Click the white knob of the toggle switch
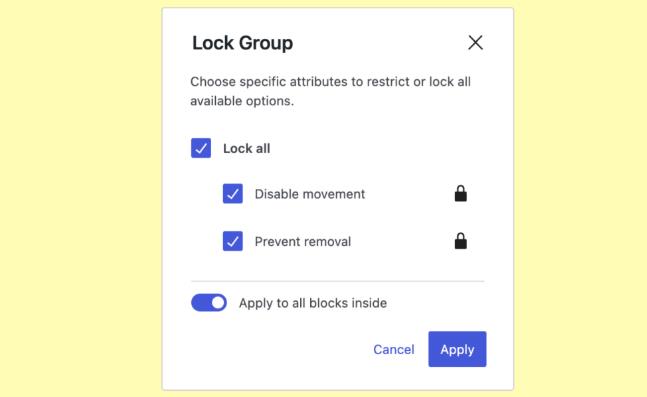The image size is (647, 397). pos(218,303)
